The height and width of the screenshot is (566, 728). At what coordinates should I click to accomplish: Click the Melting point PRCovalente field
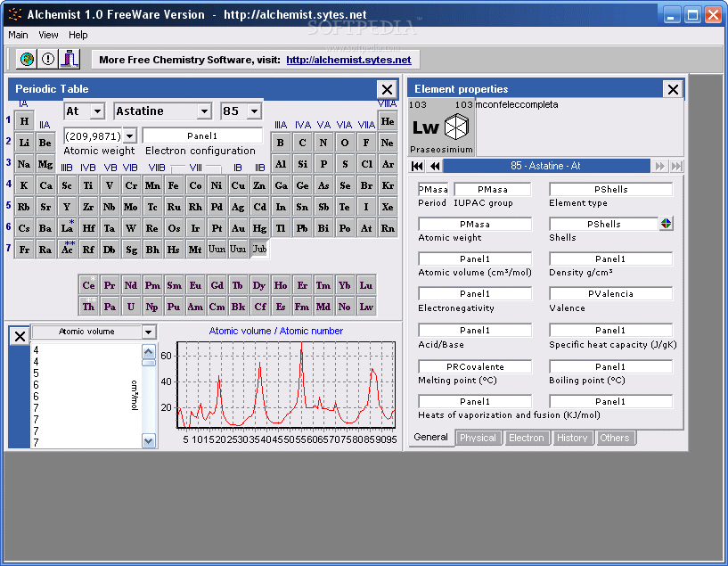pyautogui.click(x=475, y=367)
